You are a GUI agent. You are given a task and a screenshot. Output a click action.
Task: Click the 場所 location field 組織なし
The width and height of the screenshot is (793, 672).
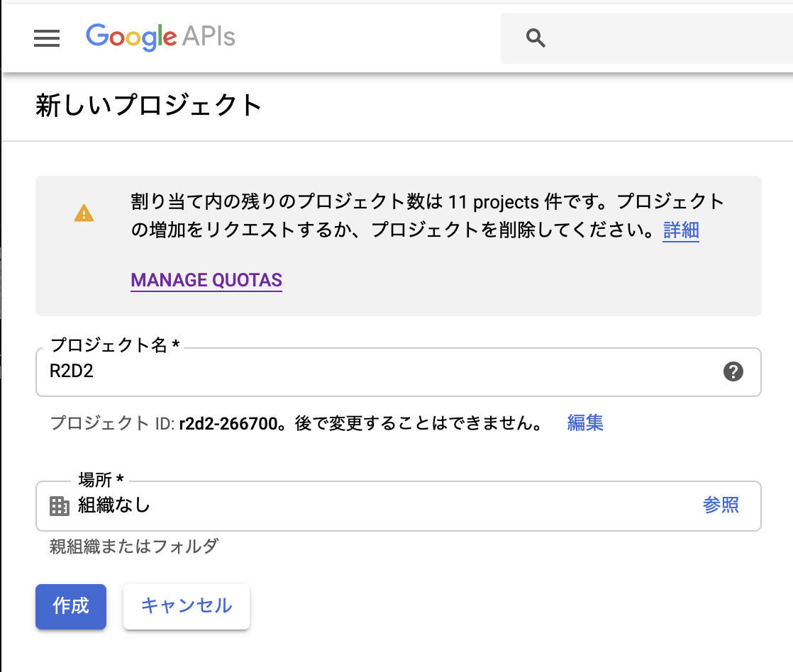coord(399,505)
